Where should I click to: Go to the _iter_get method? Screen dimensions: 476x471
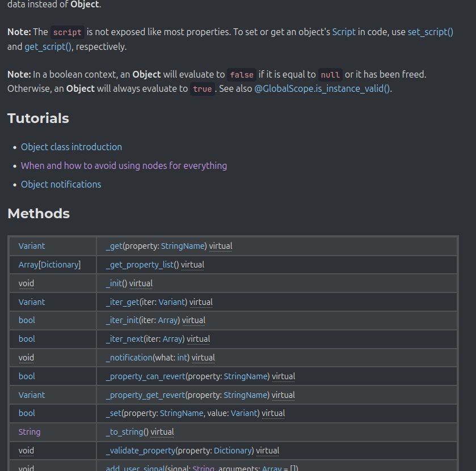pyautogui.click(x=123, y=302)
